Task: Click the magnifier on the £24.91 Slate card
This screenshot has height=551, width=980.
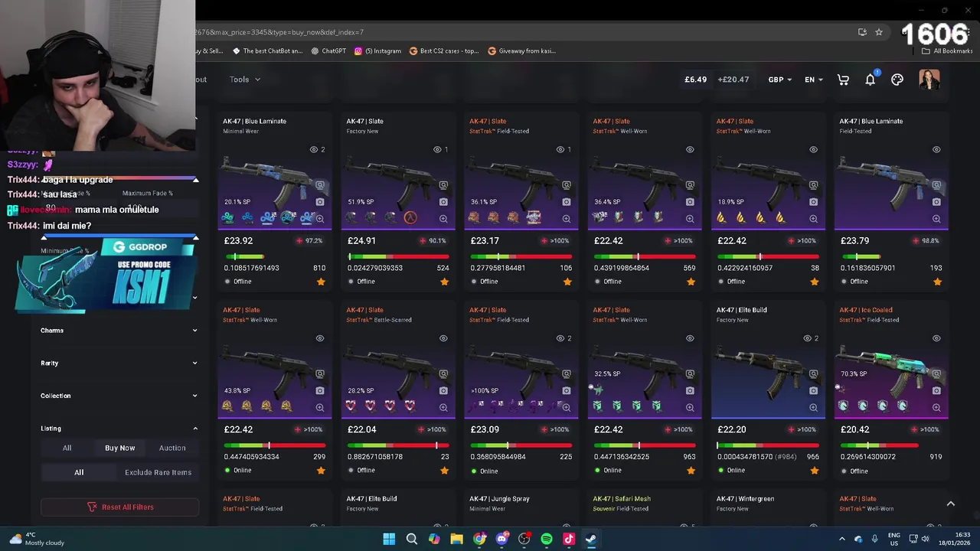Action: click(x=443, y=219)
